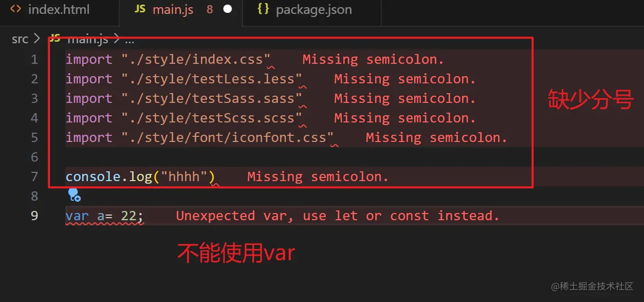Click line number 1 in gutter
The height and width of the screenshot is (302, 644).
click(34, 59)
